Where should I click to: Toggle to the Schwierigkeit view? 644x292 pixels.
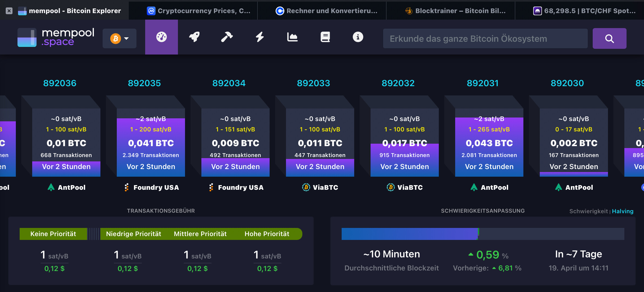coord(588,211)
